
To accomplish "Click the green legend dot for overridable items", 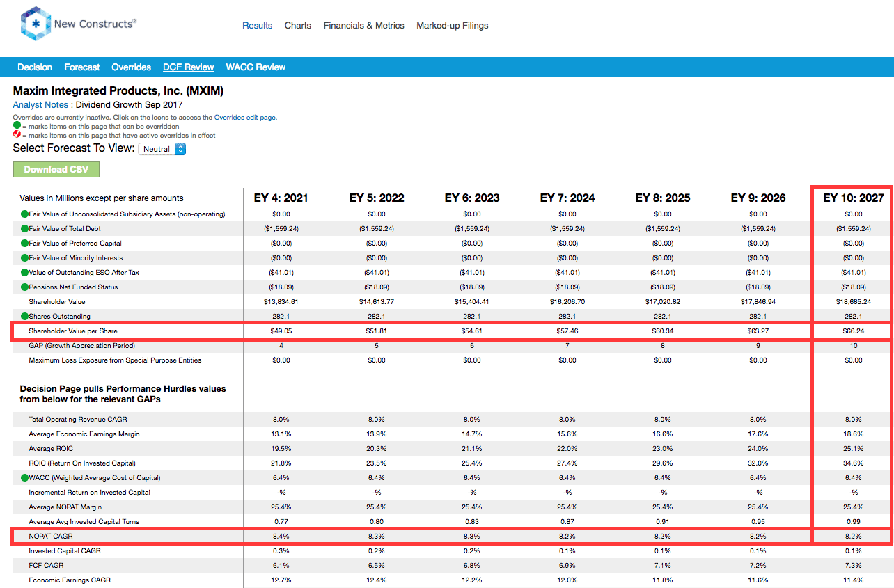I will click(17, 126).
